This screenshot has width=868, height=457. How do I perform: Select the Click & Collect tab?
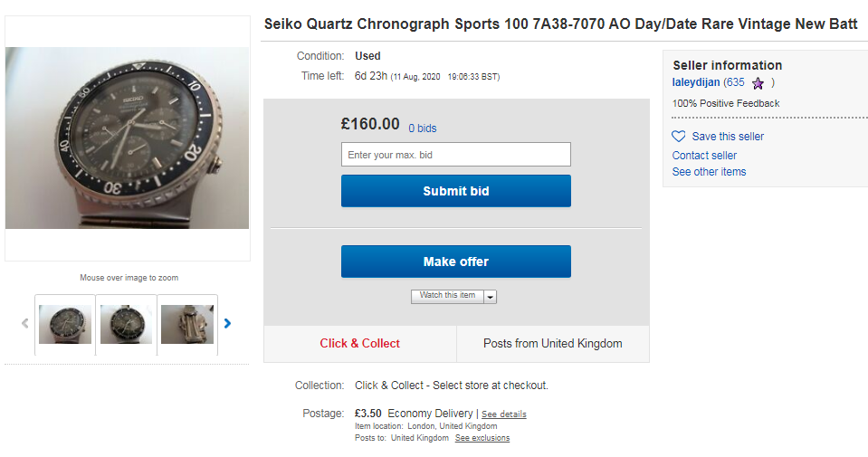[359, 344]
